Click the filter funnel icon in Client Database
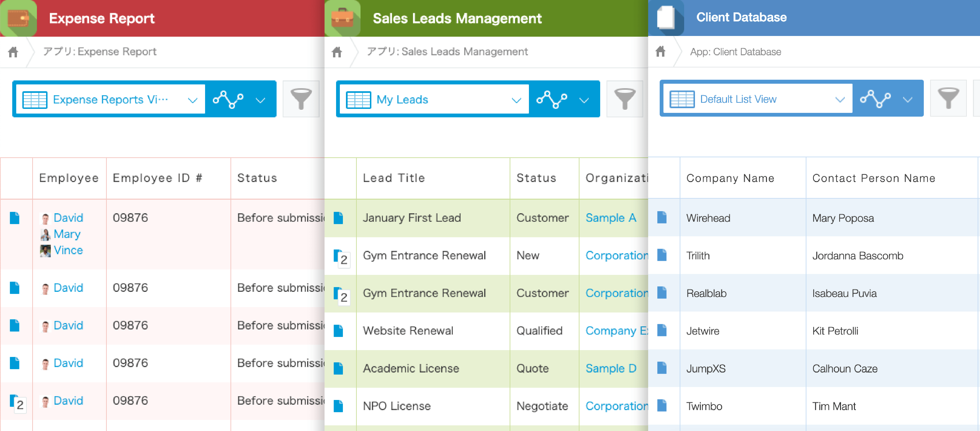Image resolution: width=980 pixels, height=431 pixels. click(948, 99)
